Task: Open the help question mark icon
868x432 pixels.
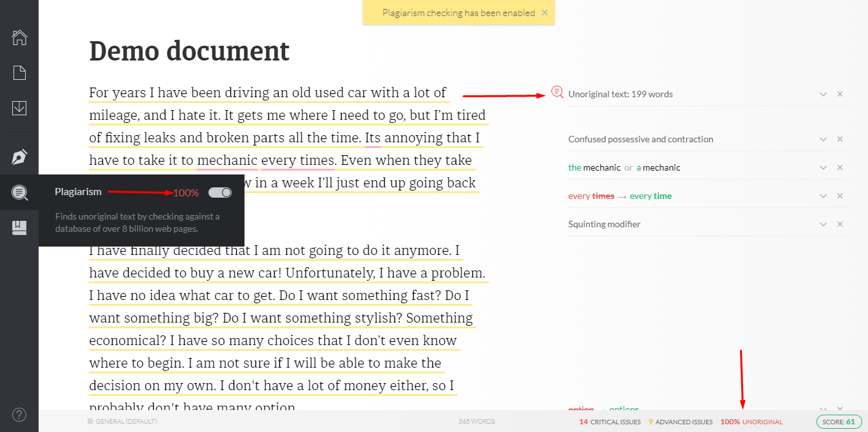Action: pyautogui.click(x=19, y=414)
